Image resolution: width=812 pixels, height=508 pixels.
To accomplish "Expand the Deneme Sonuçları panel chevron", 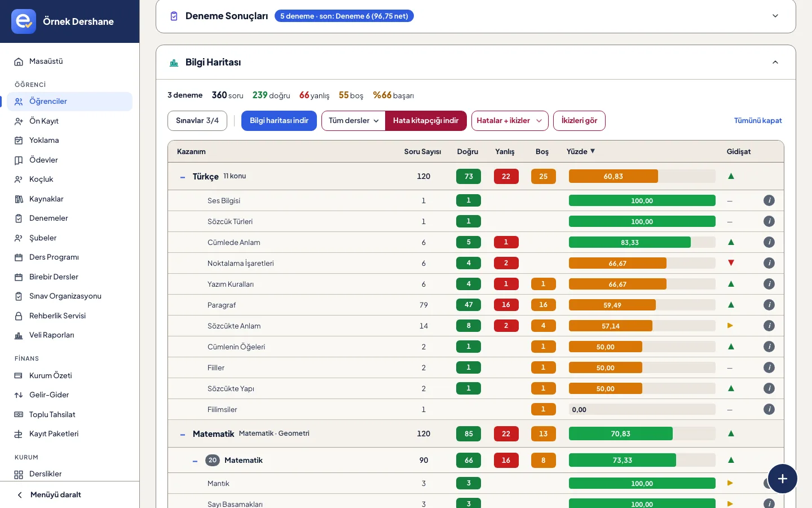I will (x=775, y=16).
